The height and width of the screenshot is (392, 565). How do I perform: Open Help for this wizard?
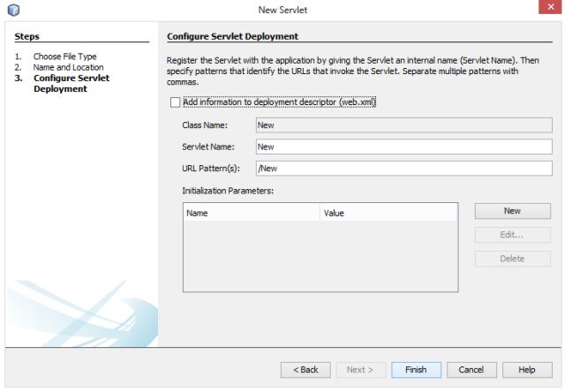[527, 369]
